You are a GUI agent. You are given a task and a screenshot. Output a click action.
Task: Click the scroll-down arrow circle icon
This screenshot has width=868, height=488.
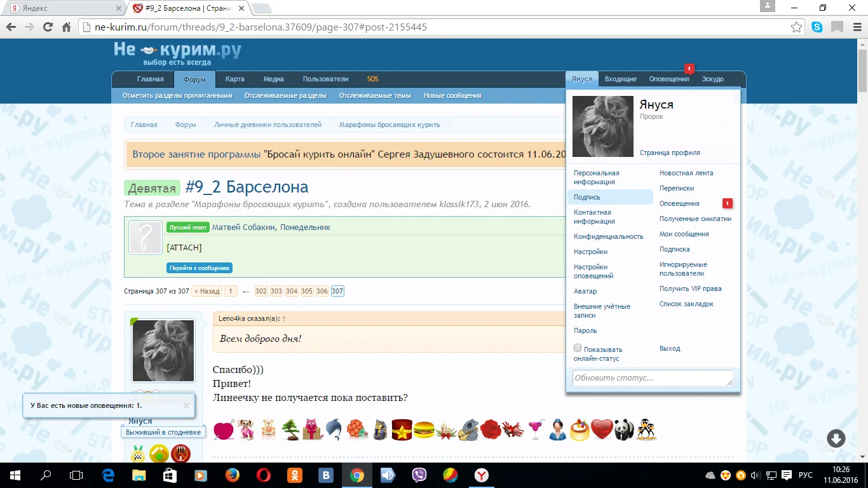click(x=836, y=438)
